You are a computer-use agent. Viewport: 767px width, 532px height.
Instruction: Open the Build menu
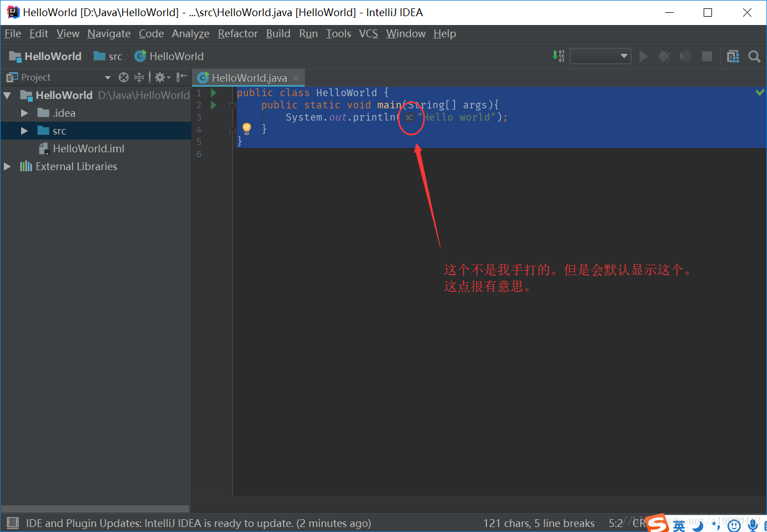(x=278, y=33)
